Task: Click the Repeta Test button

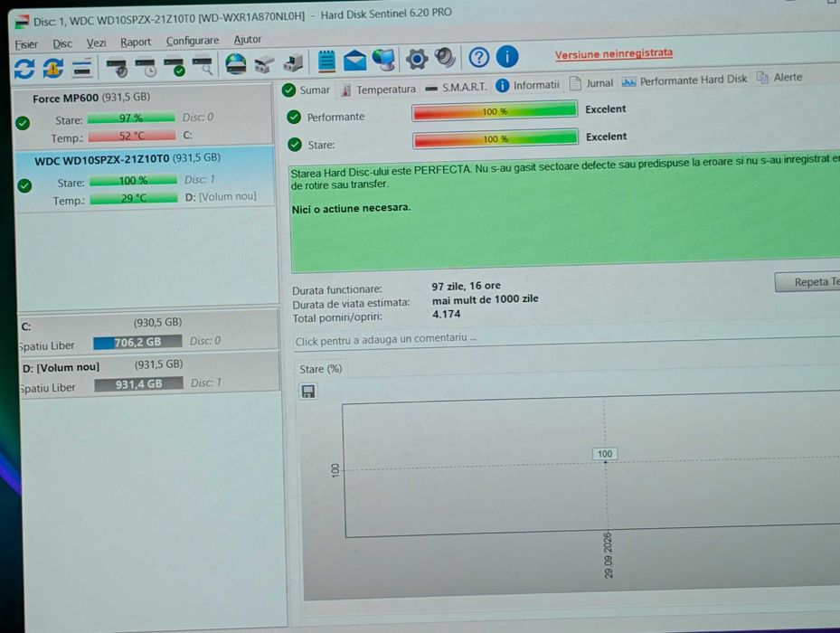Action: 807,282
